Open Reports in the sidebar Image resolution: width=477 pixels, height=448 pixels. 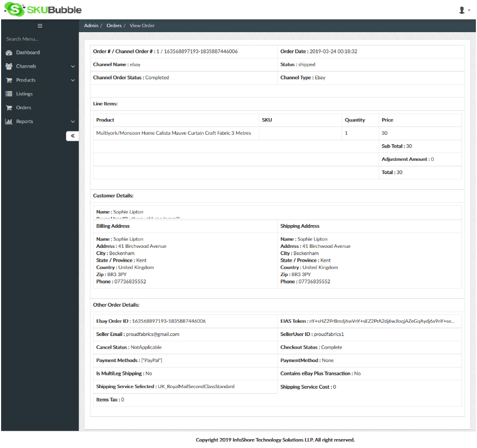pos(40,121)
